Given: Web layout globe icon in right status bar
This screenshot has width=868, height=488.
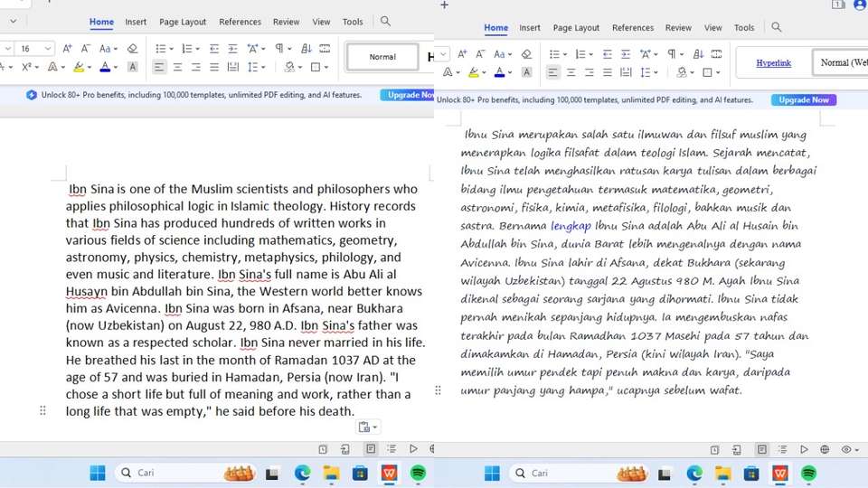Looking at the screenshot, I should 825,449.
